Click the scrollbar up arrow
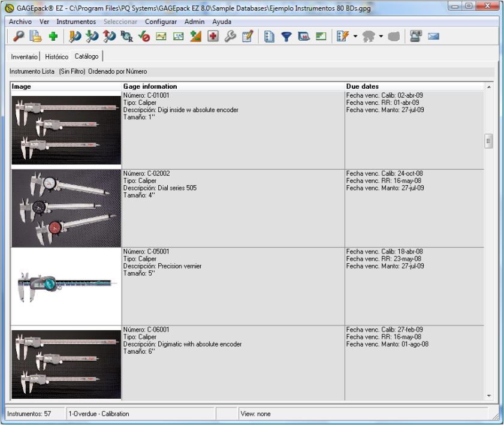504x425 pixels. [x=488, y=87]
